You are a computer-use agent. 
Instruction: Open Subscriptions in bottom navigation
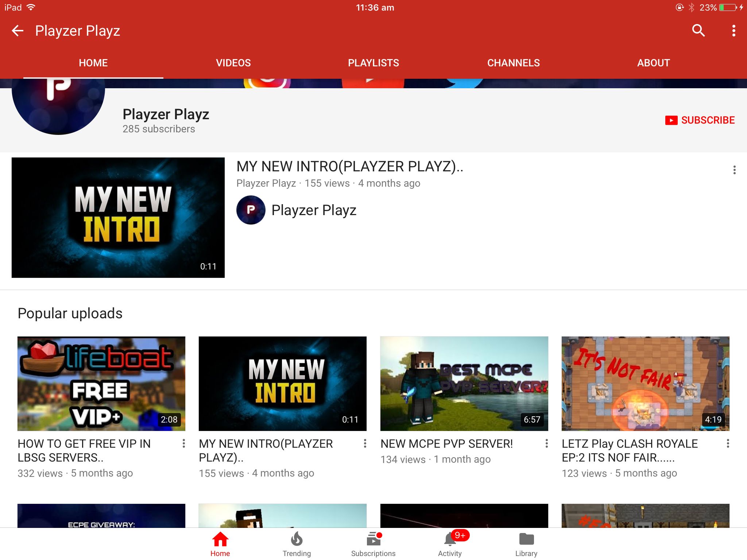[373, 544]
